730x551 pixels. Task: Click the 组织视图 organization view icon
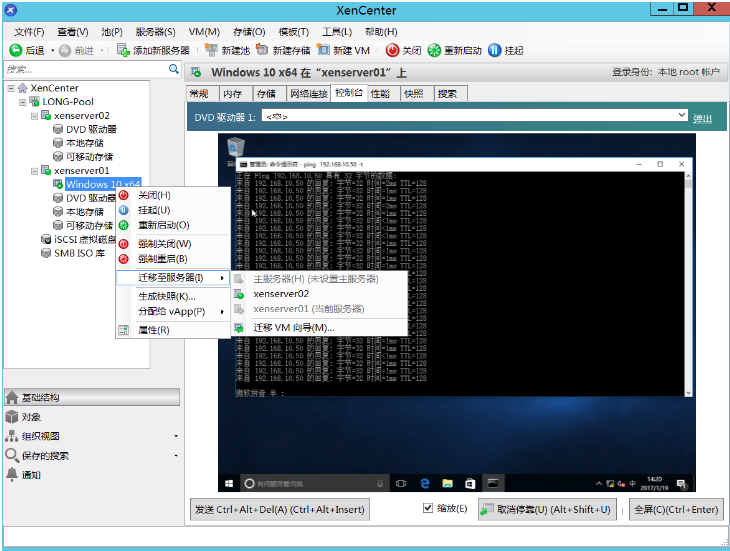click(x=12, y=436)
